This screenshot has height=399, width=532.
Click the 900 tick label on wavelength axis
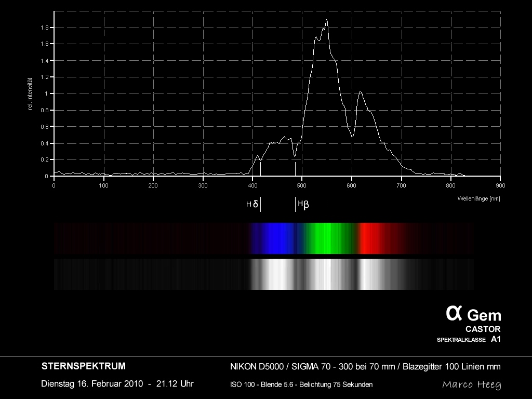(500, 185)
